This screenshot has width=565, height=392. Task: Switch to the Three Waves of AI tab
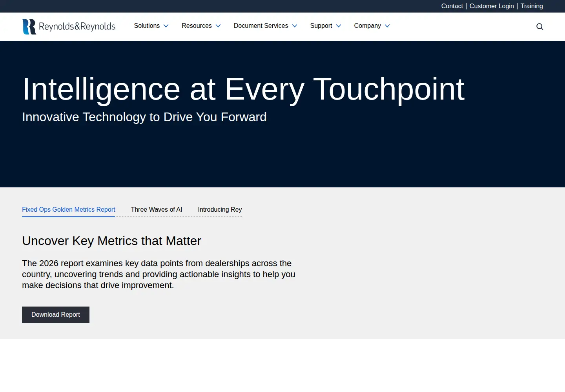coord(157,210)
